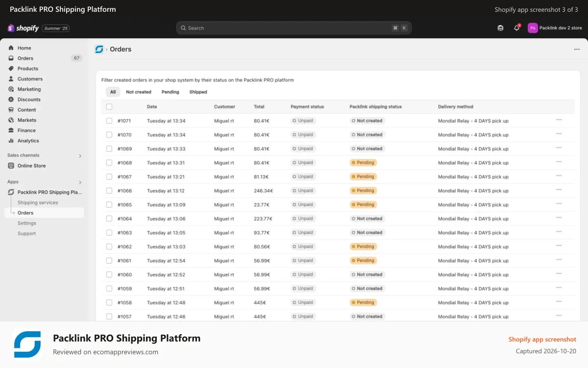
Task: Click the Packlink shipping status column header
Action: point(375,106)
